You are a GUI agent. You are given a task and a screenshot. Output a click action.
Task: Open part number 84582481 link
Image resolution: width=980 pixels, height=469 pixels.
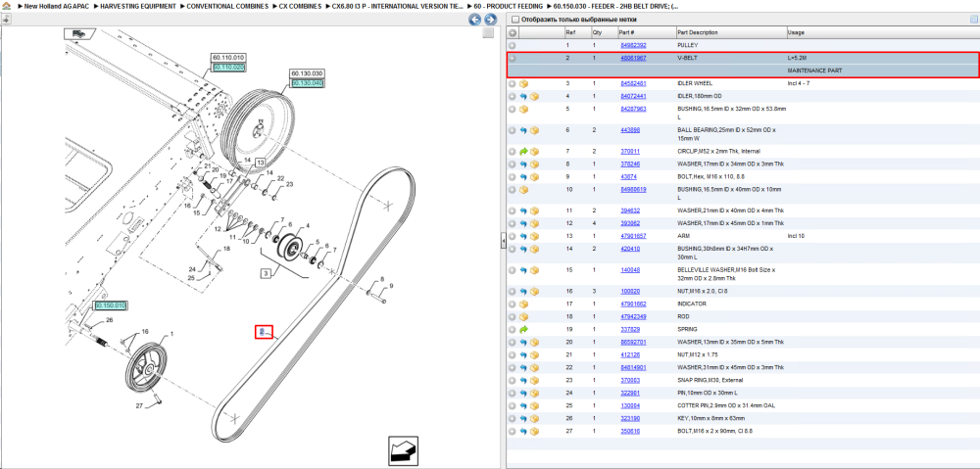tap(633, 83)
